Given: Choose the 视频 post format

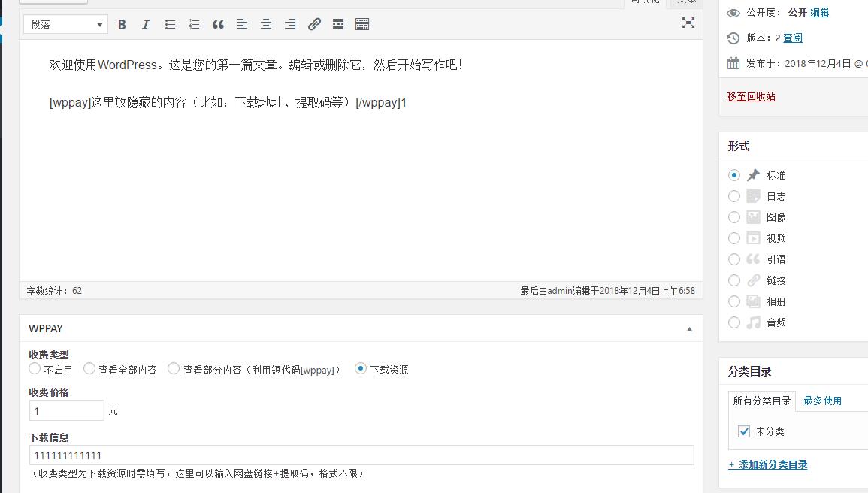Looking at the screenshot, I should 734,238.
